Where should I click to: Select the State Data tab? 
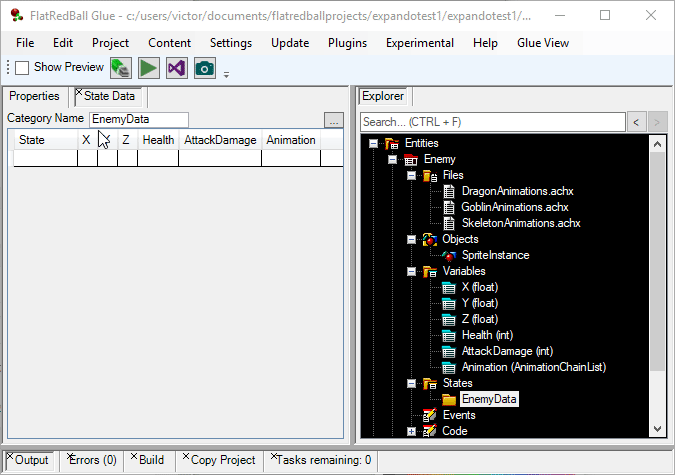point(109,96)
